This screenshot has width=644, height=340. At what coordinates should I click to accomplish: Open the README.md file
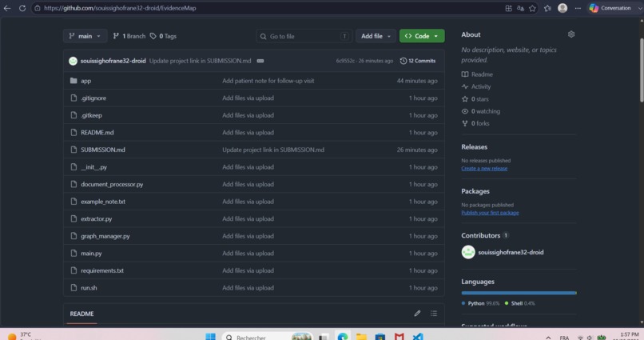click(x=97, y=133)
